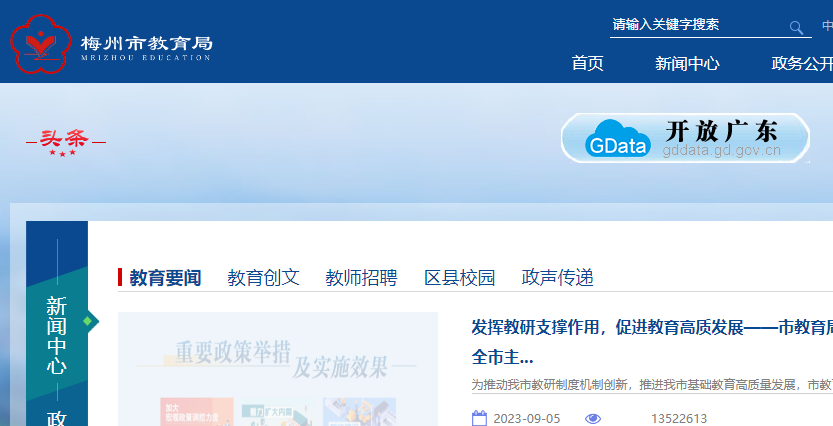The image size is (833, 426).
Task: Click the date 2023-09-05
Action: 526,419
